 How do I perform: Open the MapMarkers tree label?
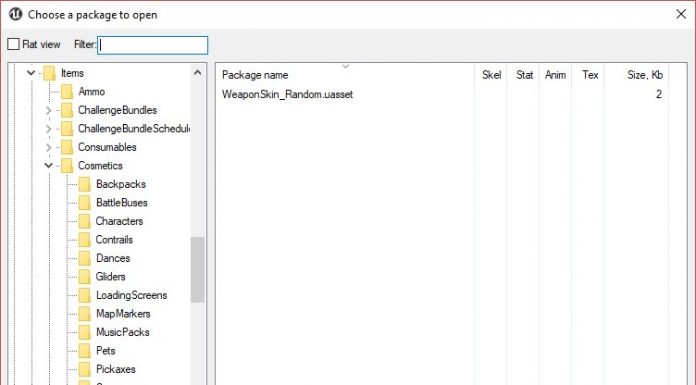tap(123, 314)
